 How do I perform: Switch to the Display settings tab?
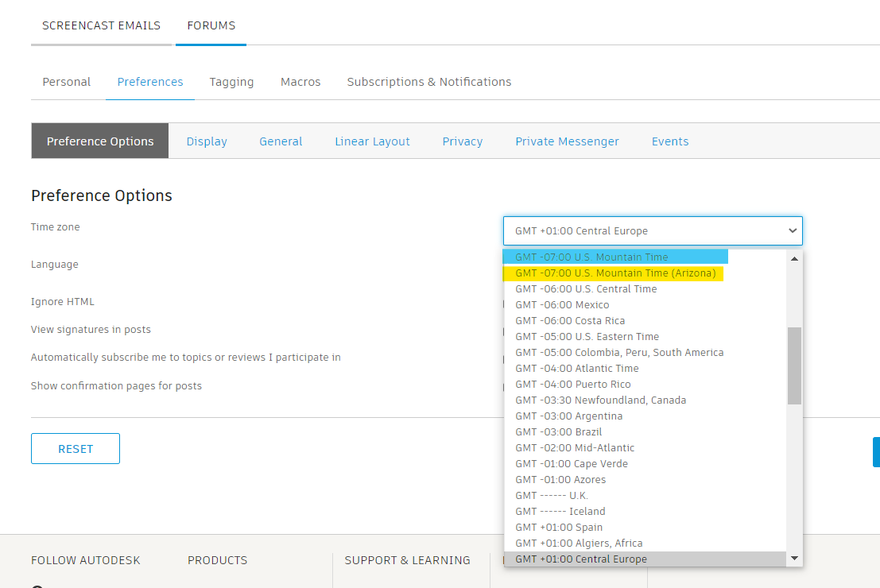(x=207, y=141)
